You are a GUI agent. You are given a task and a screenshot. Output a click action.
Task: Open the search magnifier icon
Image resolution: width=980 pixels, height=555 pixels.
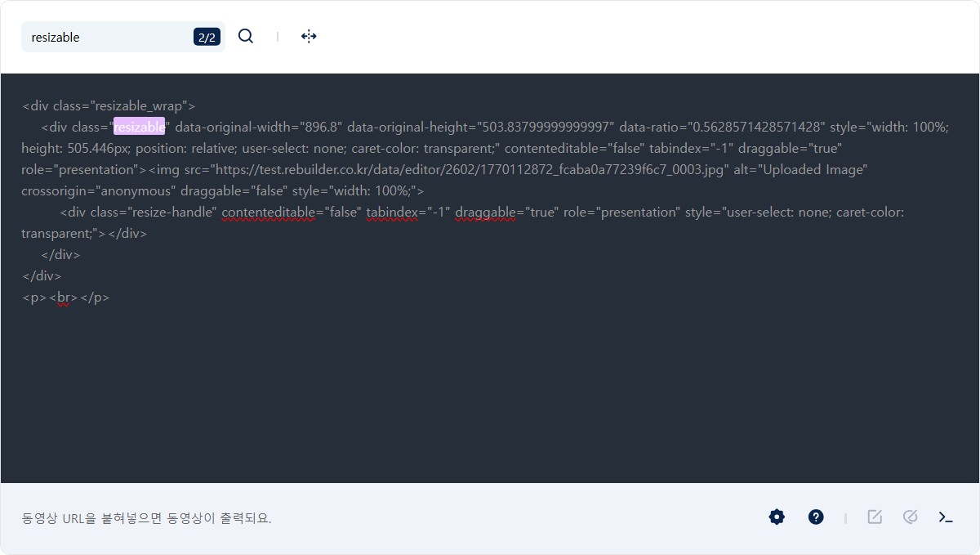coord(246,36)
